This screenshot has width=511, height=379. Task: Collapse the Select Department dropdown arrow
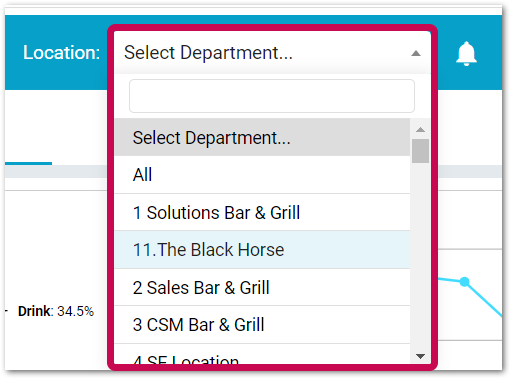[416, 53]
